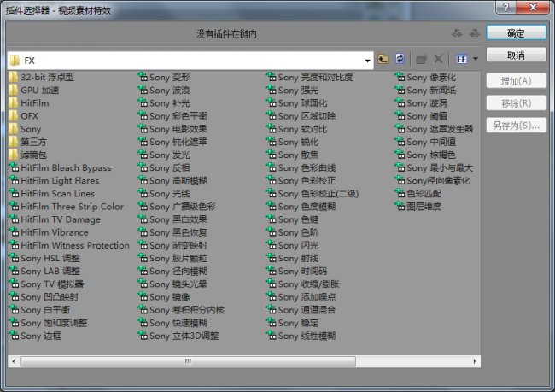Screen dimensions: 555x392
Task: Select the Sony 镜头光晕 entry
Action: 172,284
